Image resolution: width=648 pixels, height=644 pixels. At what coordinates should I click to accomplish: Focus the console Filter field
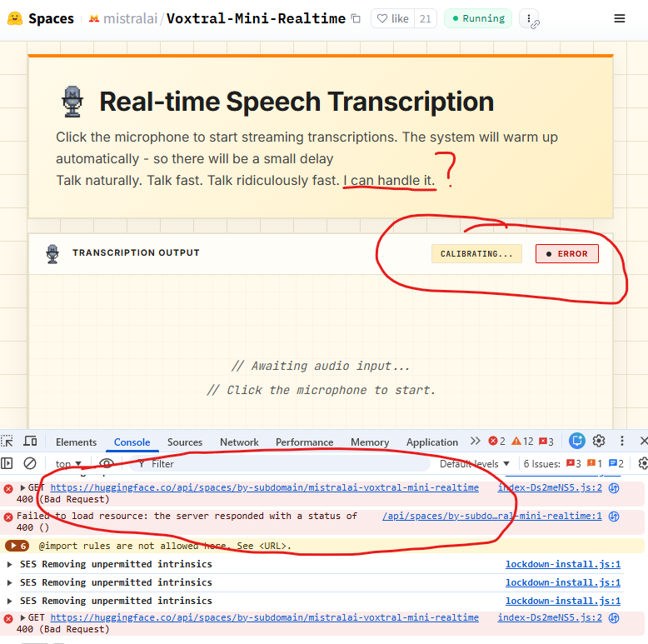pyautogui.click(x=280, y=464)
